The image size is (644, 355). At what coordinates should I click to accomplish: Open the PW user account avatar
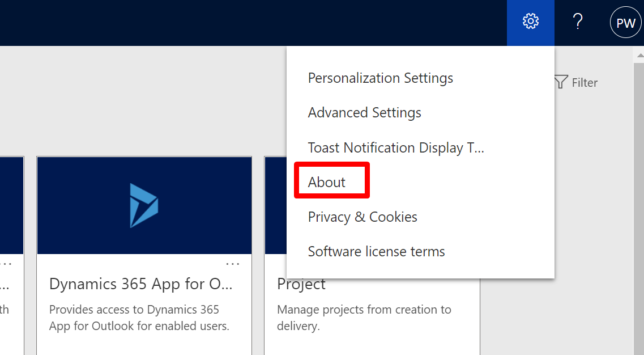[x=625, y=23]
